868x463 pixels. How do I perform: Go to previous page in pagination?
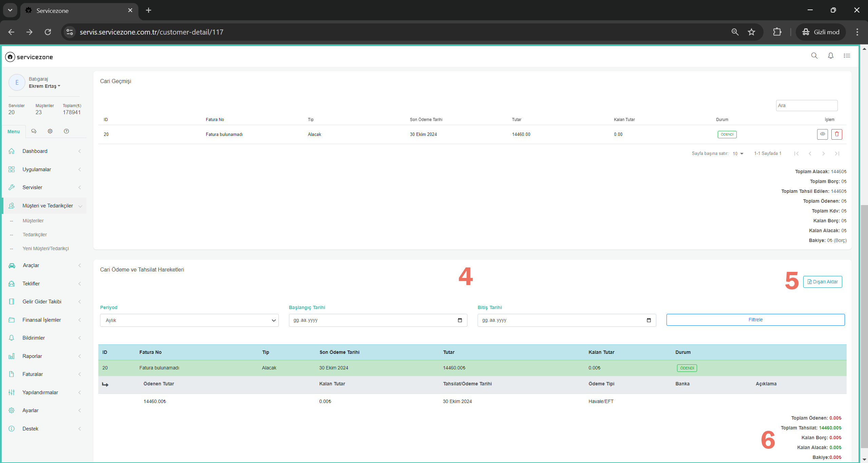810,154
